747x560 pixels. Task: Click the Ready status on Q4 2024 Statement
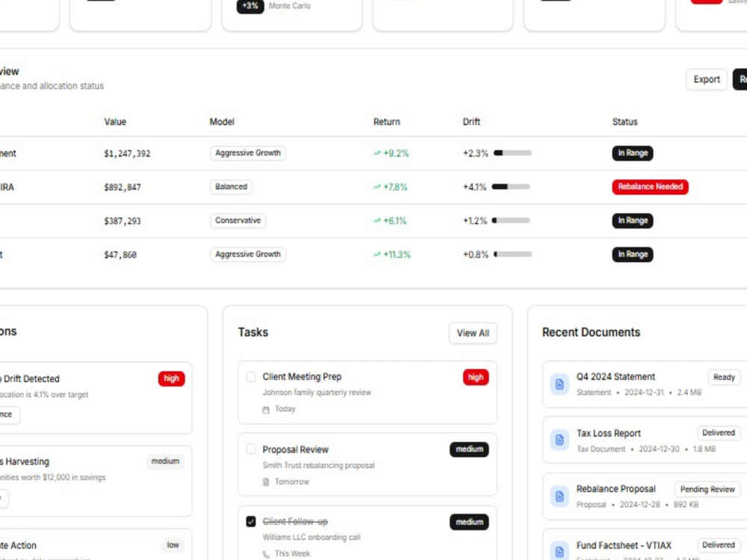pos(724,377)
